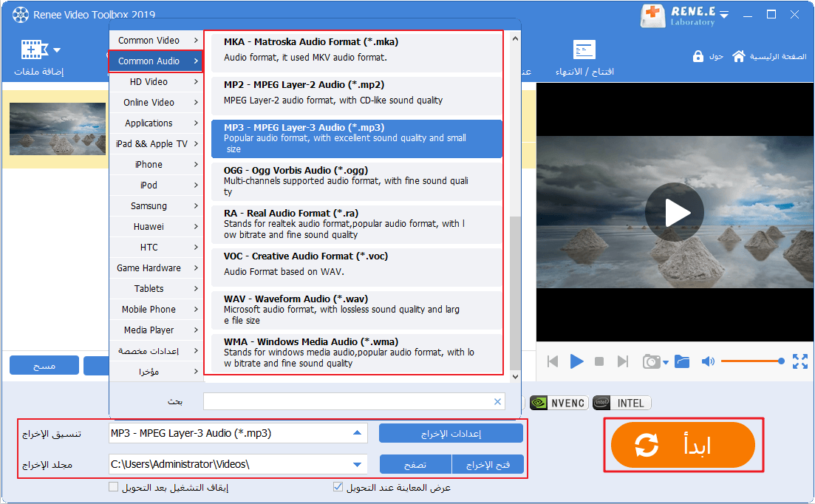Take a snapshot with camera icon
815x504 pixels.
(x=651, y=361)
